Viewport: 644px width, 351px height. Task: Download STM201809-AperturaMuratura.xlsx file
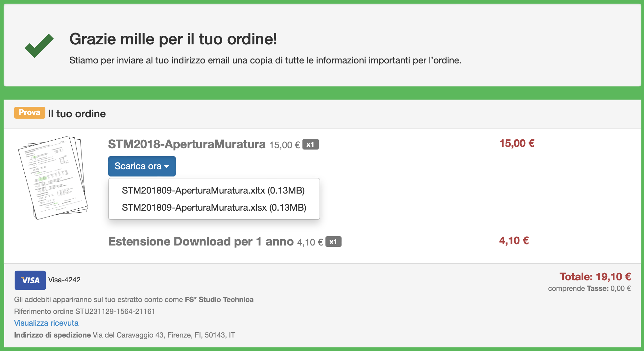pos(214,208)
